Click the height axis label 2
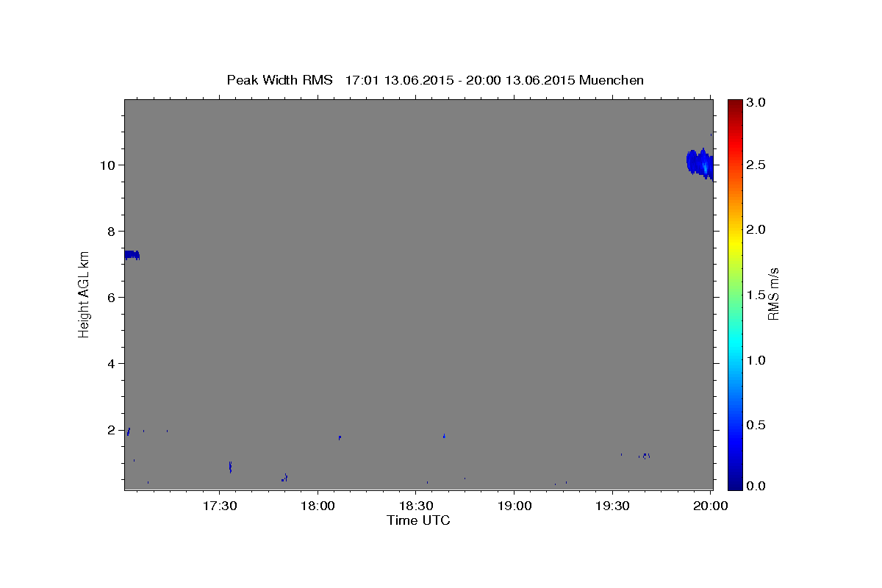The width and height of the screenshot is (882, 588). pos(113,430)
